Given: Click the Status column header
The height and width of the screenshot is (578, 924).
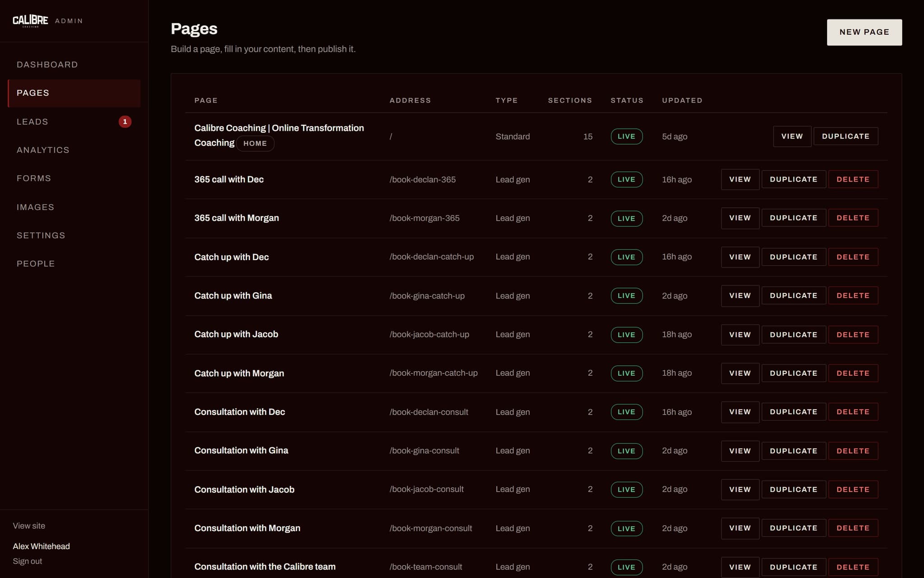Looking at the screenshot, I should pos(627,100).
